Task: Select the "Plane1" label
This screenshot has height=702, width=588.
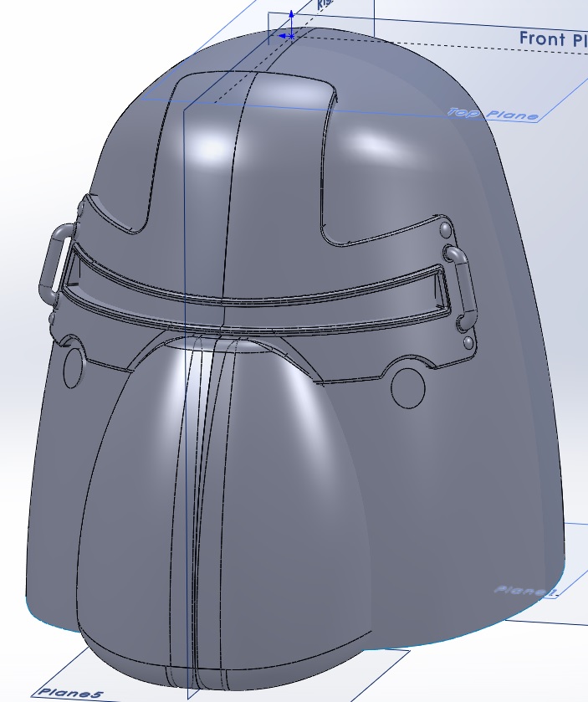Action: point(526,591)
